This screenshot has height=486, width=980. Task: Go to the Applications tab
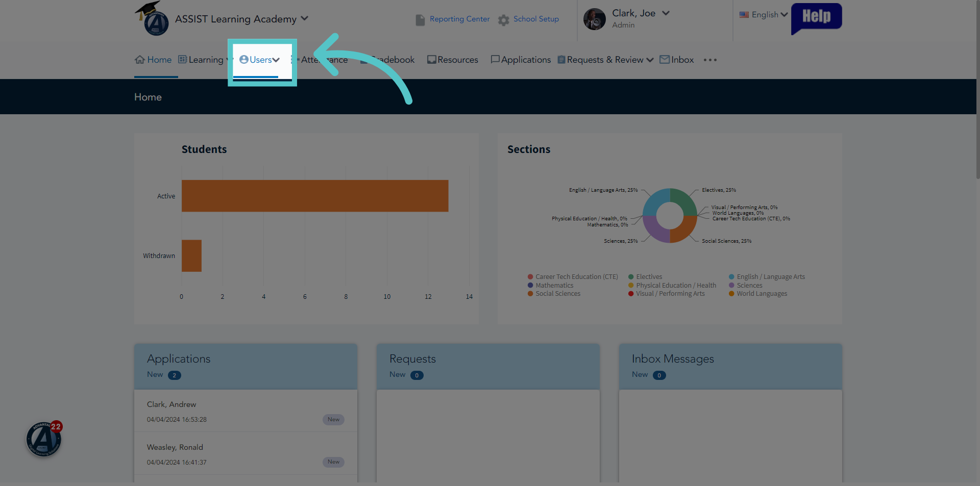tap(521, 60)
